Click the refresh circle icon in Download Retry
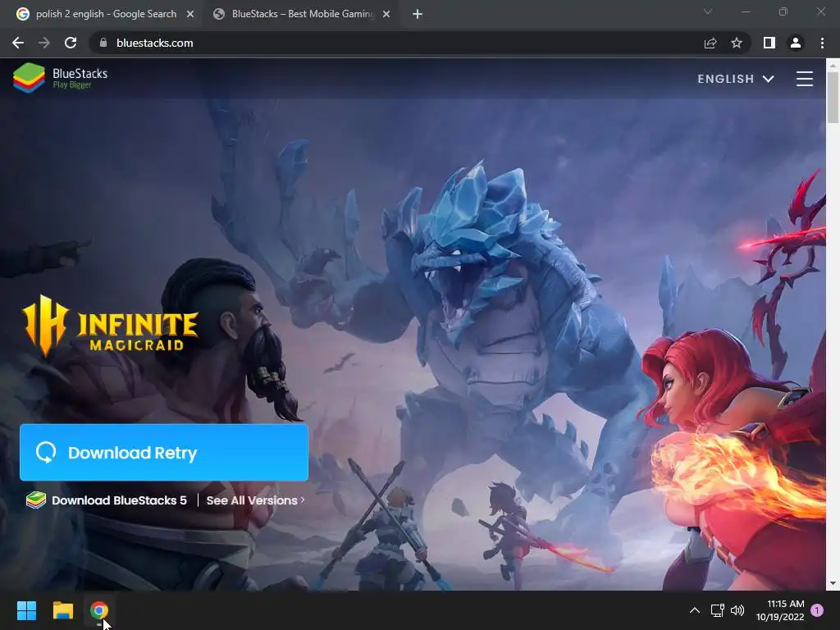This screenshot has height=630, width=840. (x=46, y=453)
